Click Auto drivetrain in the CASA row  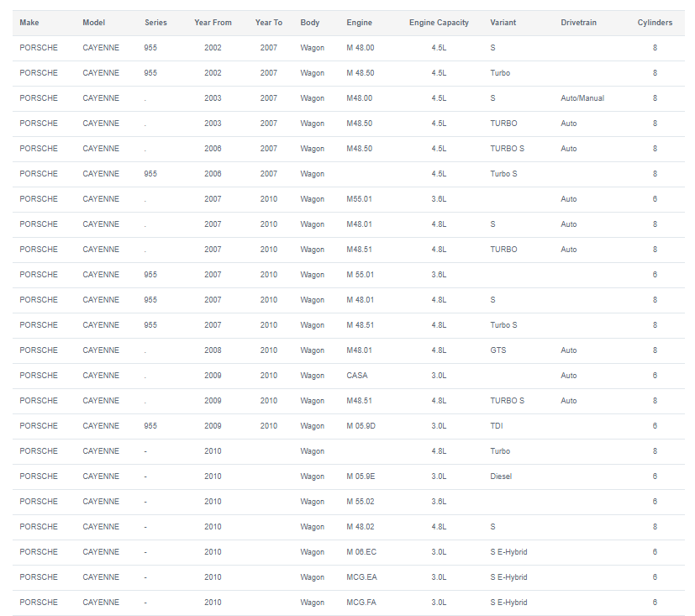569,376
